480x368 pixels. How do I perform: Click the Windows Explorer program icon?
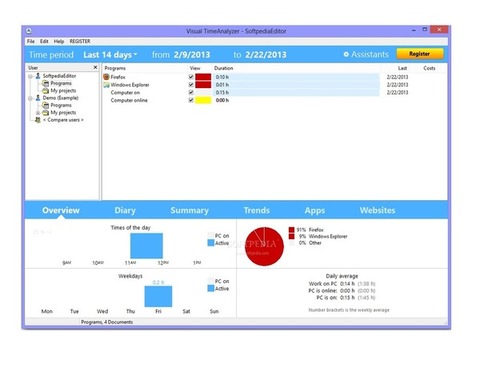106,85
